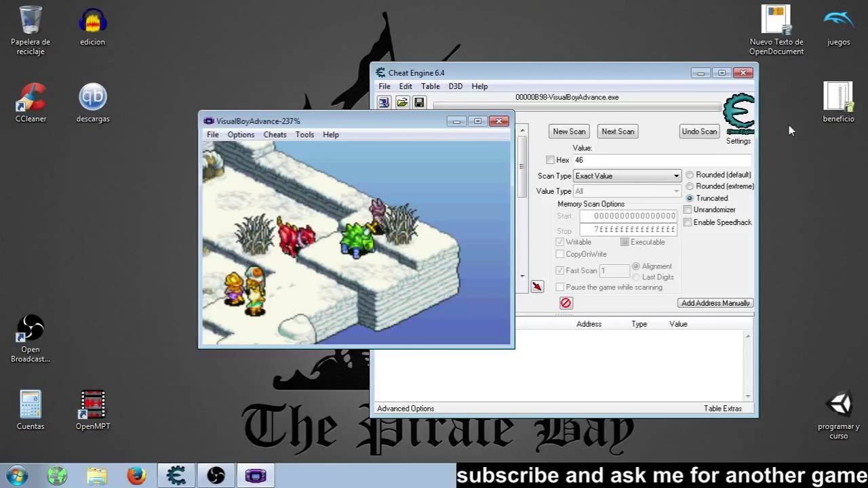Viewport: 868px width, 488px height.
Task: Select the programar y curso Unity icon
Action: [x=839, y=415]
